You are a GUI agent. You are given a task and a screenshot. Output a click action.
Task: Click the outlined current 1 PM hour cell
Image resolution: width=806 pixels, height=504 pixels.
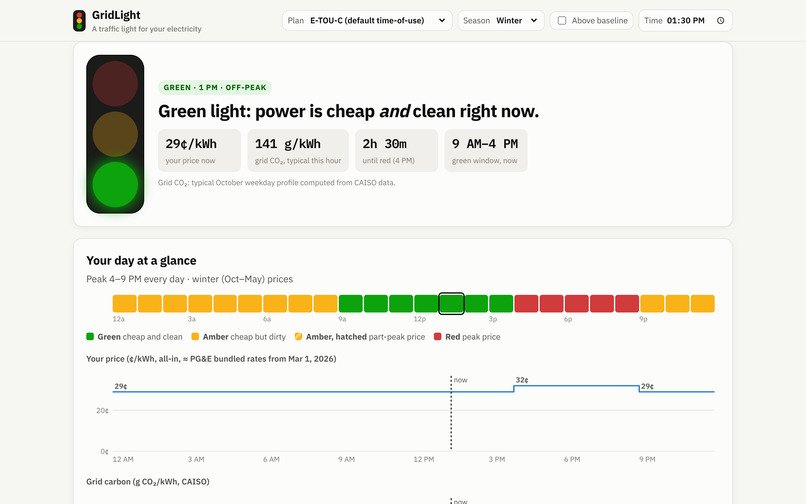pyautogui.click(x=451, y=303)
